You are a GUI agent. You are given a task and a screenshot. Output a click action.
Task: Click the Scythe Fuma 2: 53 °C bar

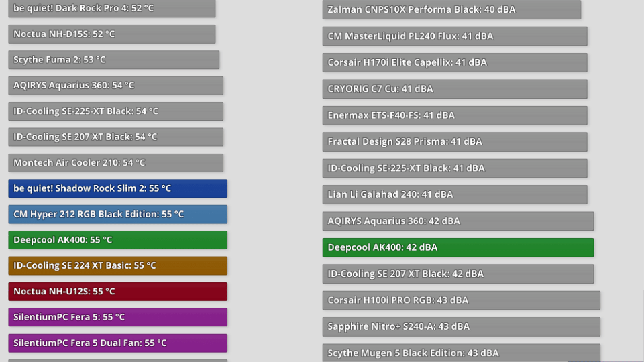(x=114, y=60)
